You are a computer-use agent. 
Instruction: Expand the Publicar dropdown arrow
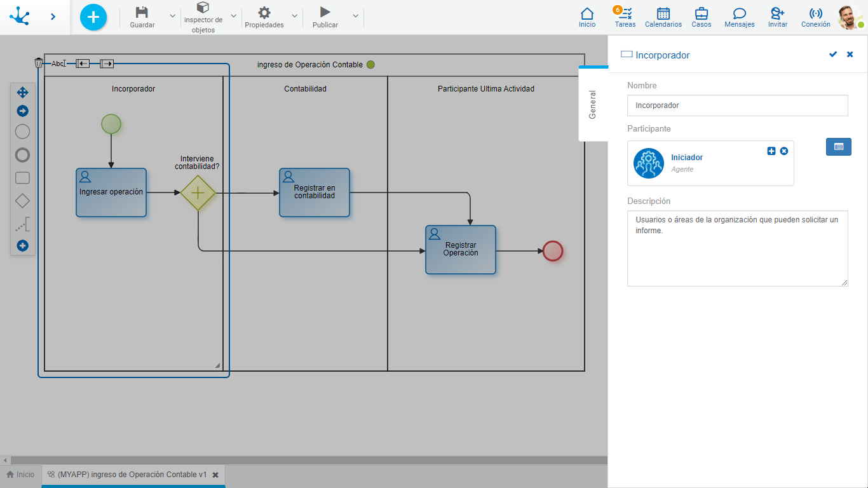click(355, 16)
